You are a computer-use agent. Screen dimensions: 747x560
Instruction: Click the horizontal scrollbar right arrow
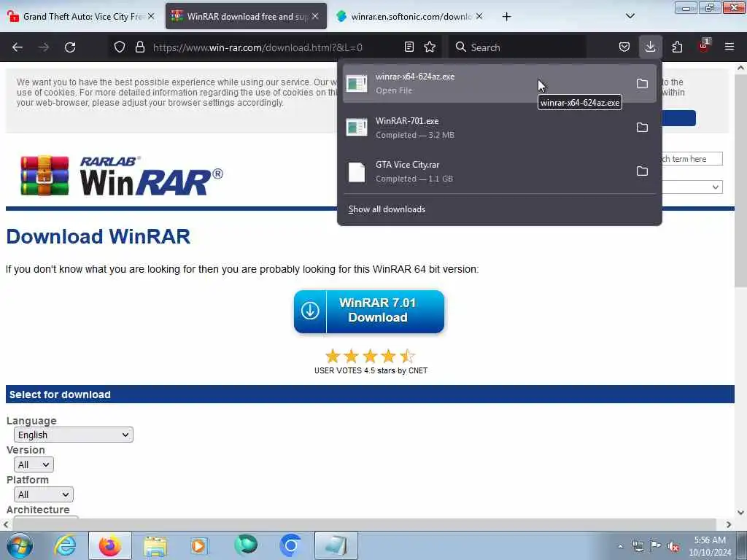pos(729,524)
